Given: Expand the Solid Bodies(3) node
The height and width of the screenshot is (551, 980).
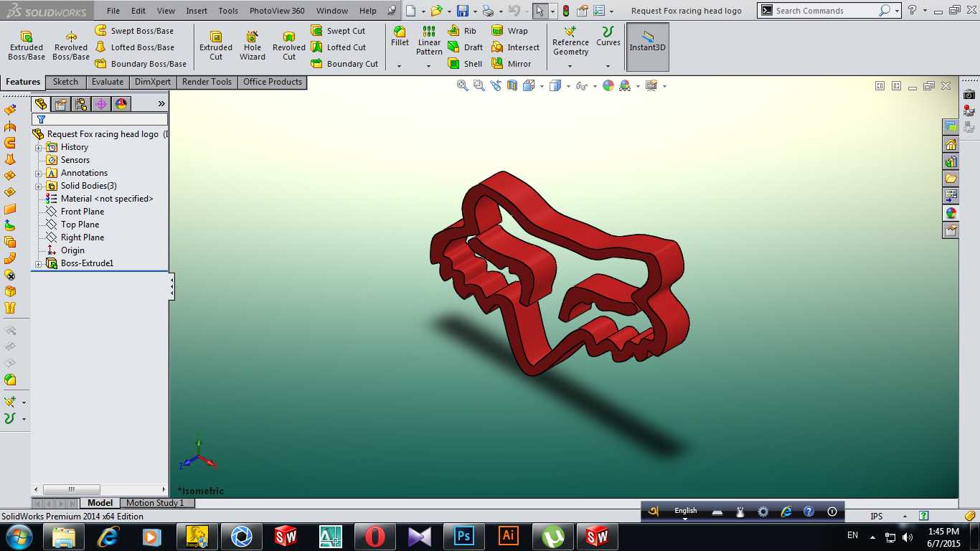Looking at the screenshot, I should pyautogui.click(x=39, y=186).
